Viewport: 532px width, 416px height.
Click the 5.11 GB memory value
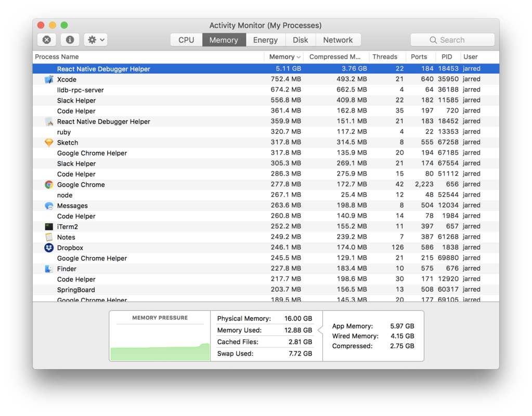tap(288, 69)
